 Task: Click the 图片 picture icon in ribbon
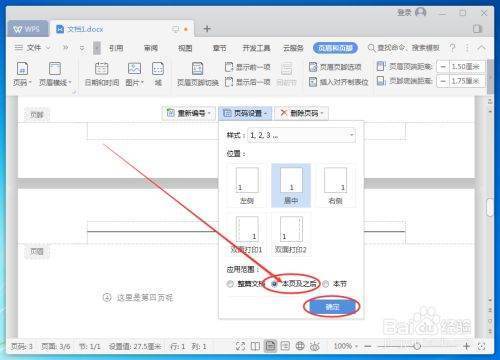134,74
